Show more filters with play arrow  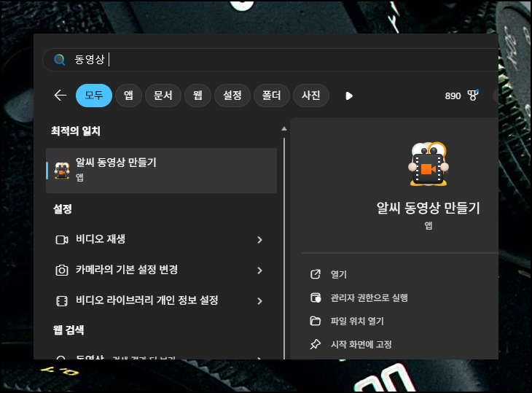pos(349,96)
